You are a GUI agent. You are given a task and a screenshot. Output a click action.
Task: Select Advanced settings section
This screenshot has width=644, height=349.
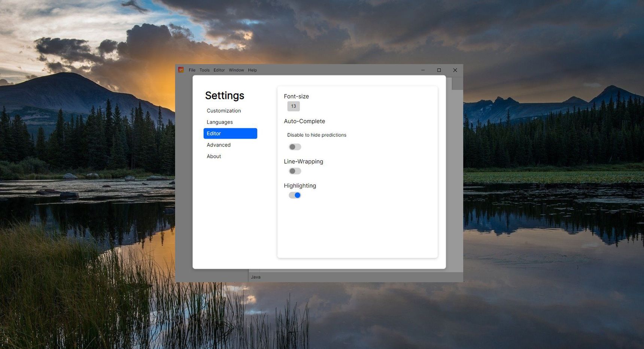pos(230,145)
